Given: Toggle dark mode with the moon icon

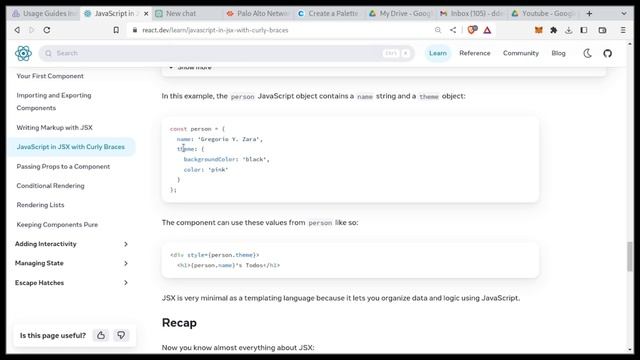Looking at the screenshot, I should [587, 53].
